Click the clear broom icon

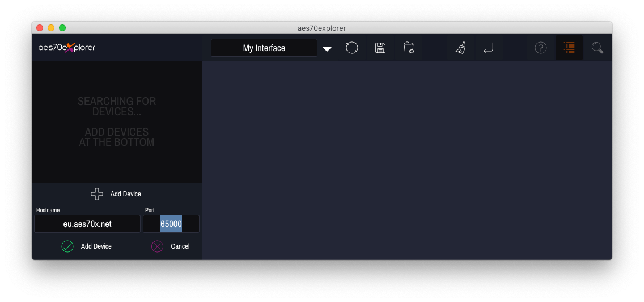tap(460, 48)
